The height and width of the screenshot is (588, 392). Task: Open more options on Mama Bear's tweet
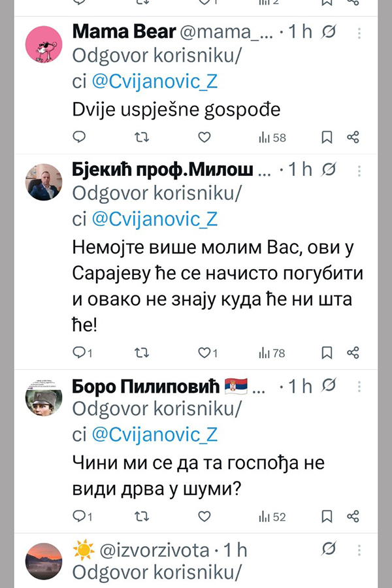359,33
